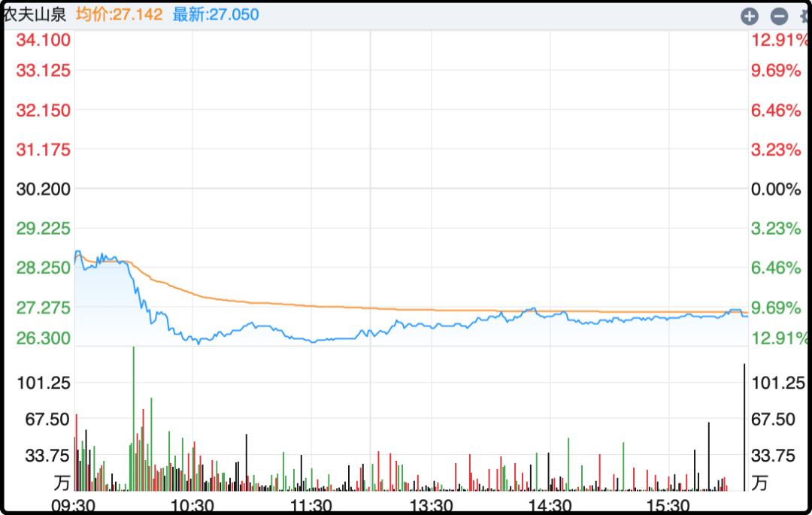Click the 0.00% percentage axis label
The width and height of the screenshot is (812, 515).
[x=776, y=189]
